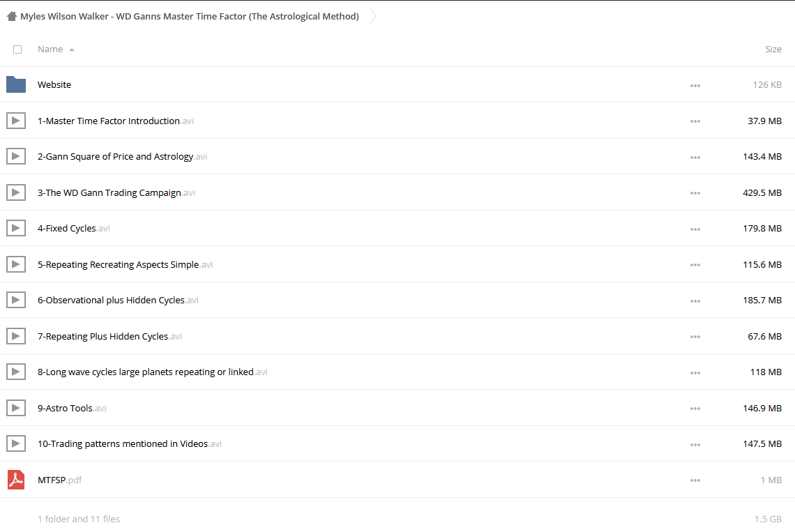Open the Website folder icon
Image resolution: width=795 pixels, height=532 pixels.
tap(16, 84)
